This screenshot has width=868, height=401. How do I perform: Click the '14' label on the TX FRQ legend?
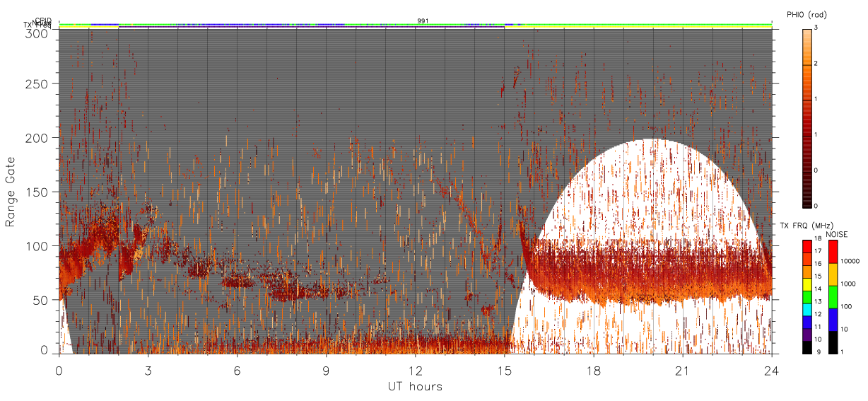click(x=818, y=289)
